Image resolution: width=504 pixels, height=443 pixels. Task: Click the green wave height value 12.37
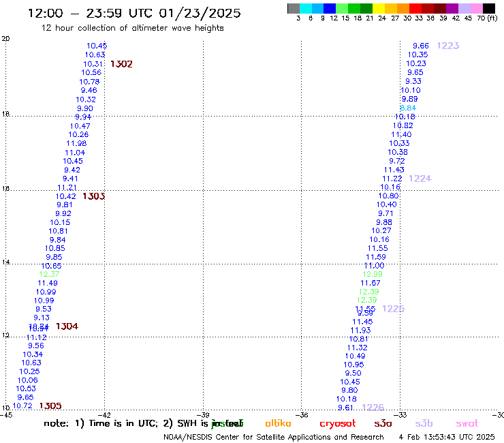coord(49,274)
